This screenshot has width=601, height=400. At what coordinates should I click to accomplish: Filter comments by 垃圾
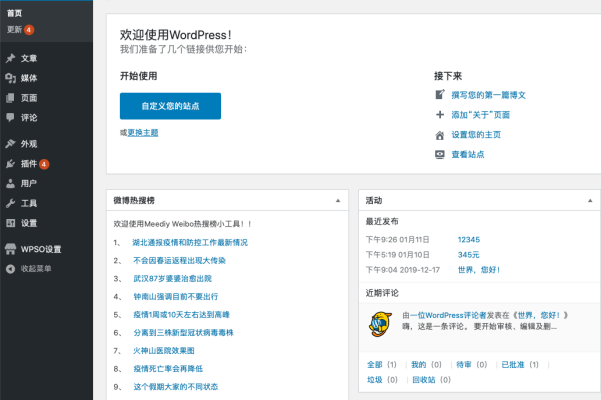pyautogui.click(x=374, y=380)
